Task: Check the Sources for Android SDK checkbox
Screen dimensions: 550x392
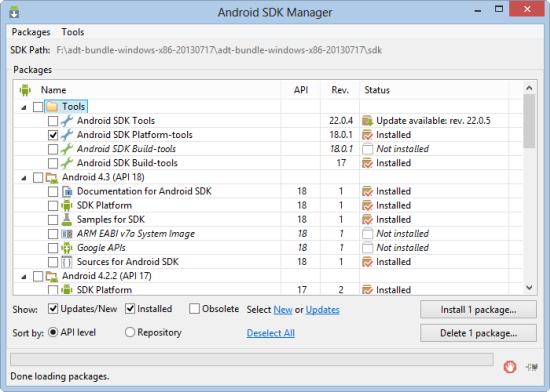Action: pyautogui.click(x=53, y=262)
